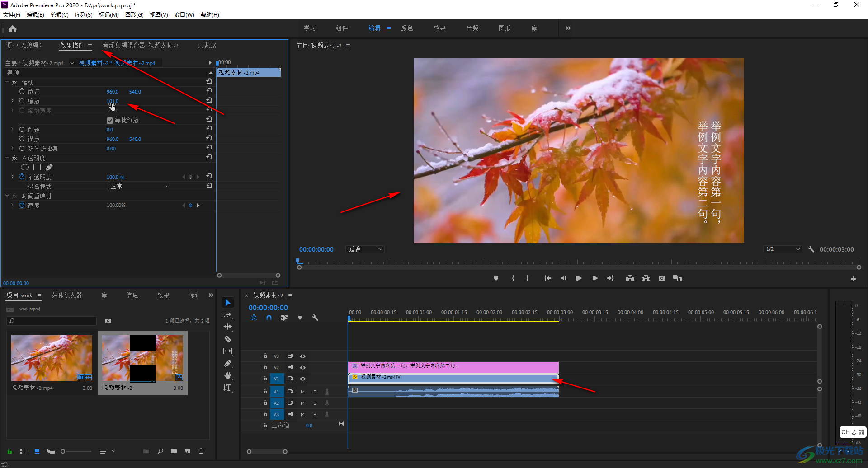Image resolution: width=868 pixels, height=468 pixels.
Task: Go to the Home screen icon
Action: [x=13, y=29]
